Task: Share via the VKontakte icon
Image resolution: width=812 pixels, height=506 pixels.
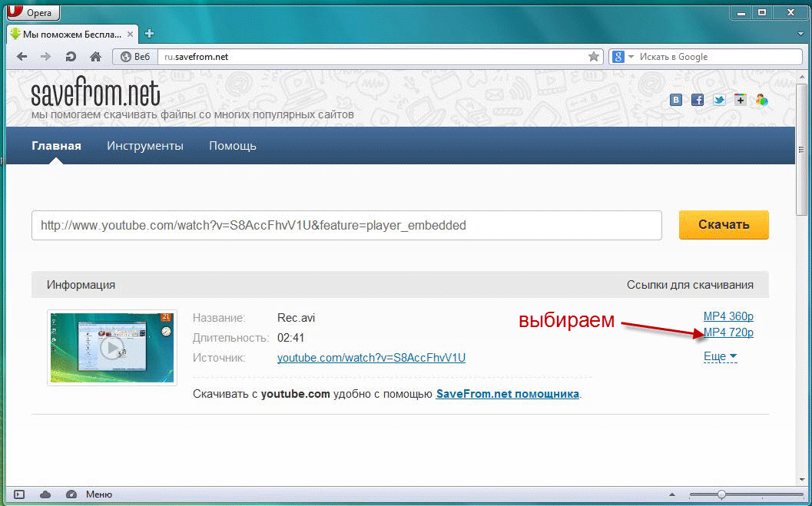Action: [676, 100]
